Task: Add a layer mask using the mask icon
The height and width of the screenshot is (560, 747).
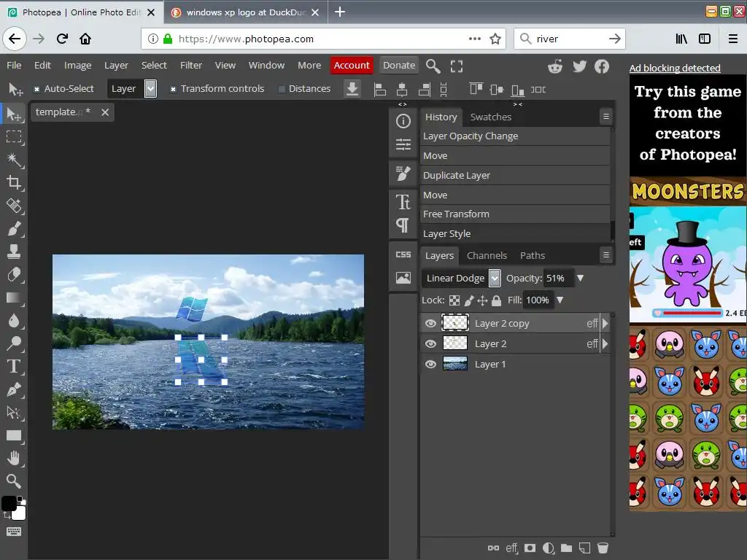Action: (x=530, y=548)
